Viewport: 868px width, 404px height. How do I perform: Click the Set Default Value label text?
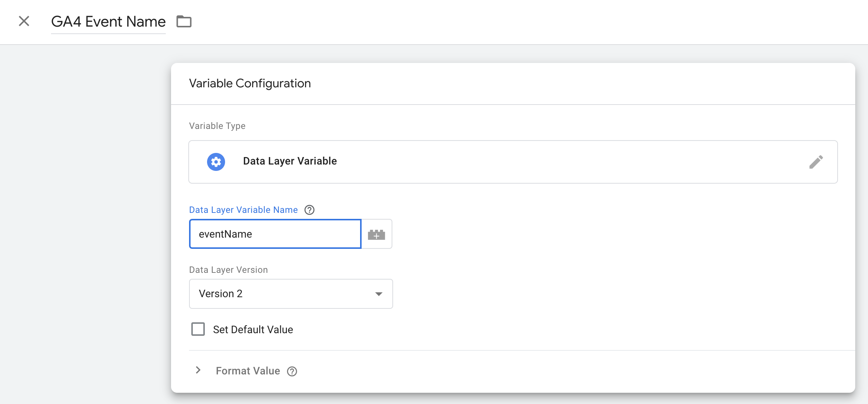tap(253, 330)
